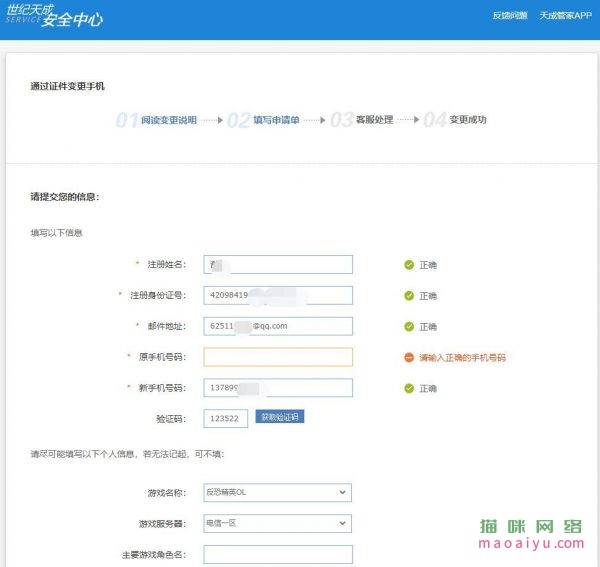
Task: Click the 请提交您的信息 heading
Action: tap(65, 197)
